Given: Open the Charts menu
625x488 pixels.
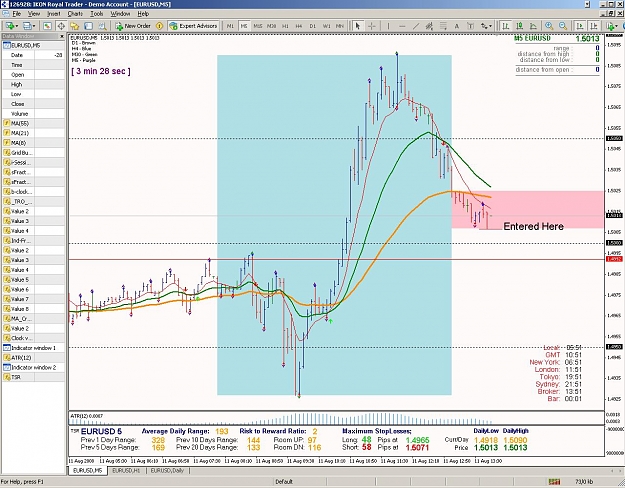Looking at the screenshot, I should tap(75, 14).
